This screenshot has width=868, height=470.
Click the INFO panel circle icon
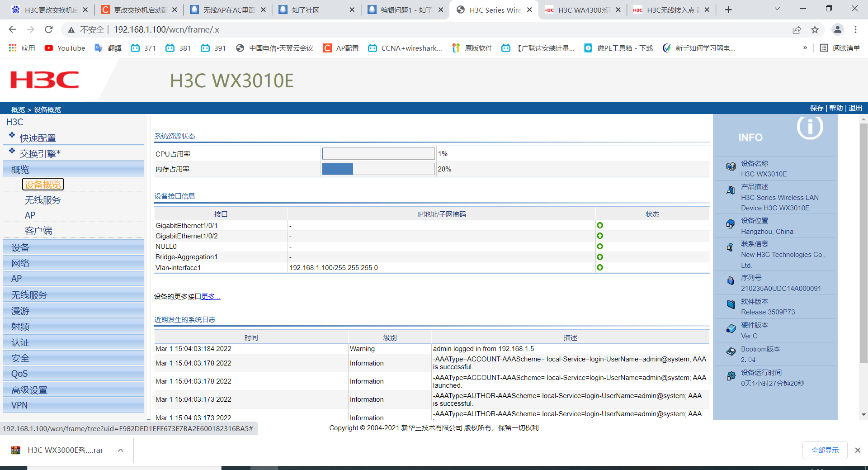810,127
